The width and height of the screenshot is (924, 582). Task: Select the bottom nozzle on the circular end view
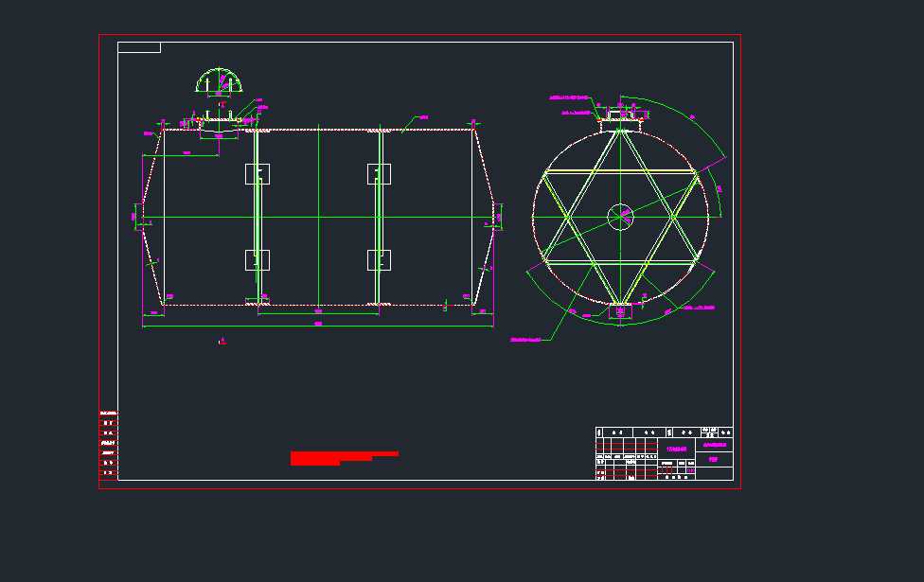(620, 310)
